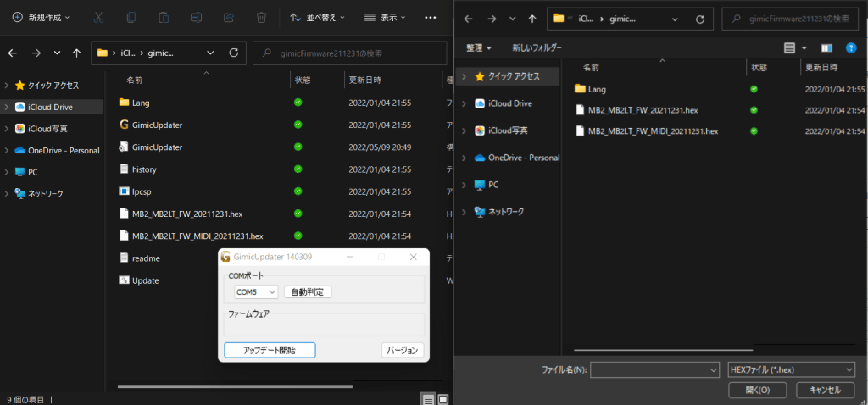Click the help question mark icon in file dialog
The height and width of the screenshot is (405, 868).
pos(851,47)
